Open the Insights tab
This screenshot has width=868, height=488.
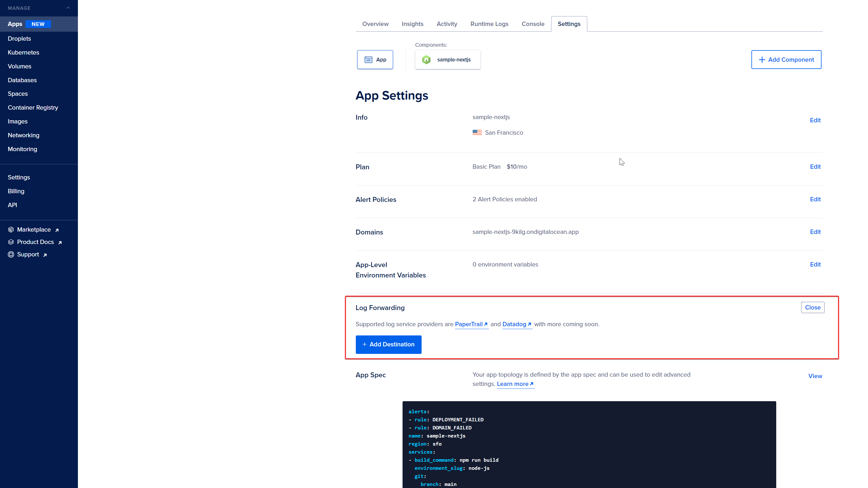412,24
